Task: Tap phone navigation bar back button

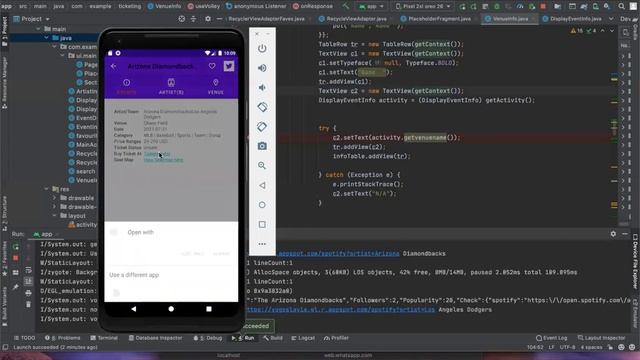Action: click(134, 309)
